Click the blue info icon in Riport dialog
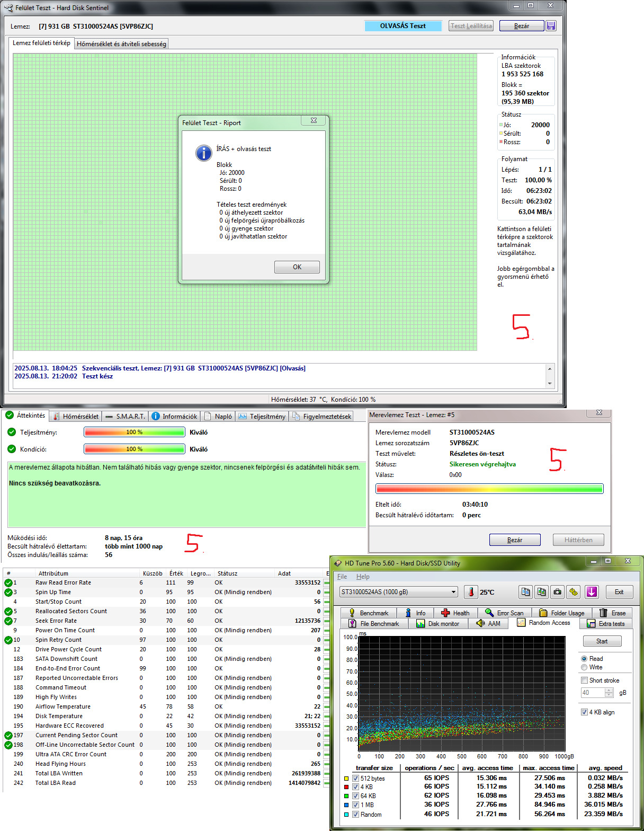The image size is (644, 831). tap(204, 153)
